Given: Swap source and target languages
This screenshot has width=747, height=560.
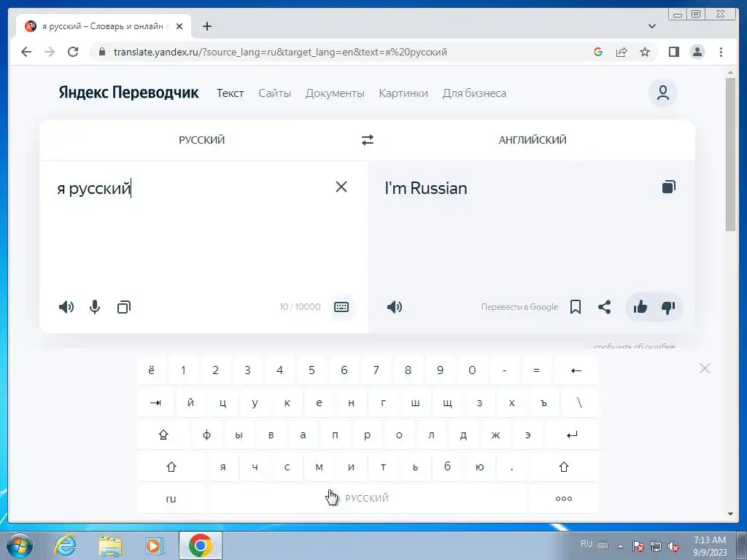Looking at the screenshot, I should coord(368,140).
